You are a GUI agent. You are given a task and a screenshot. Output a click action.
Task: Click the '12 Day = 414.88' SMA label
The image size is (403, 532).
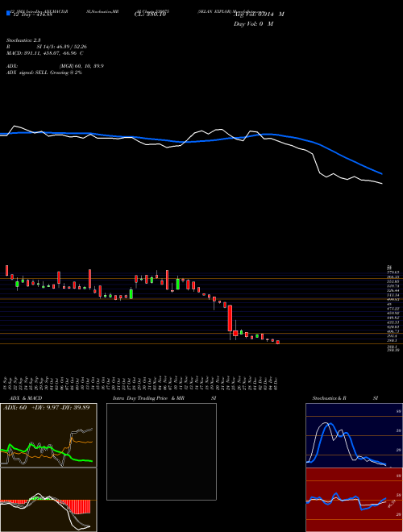[32, 15]
